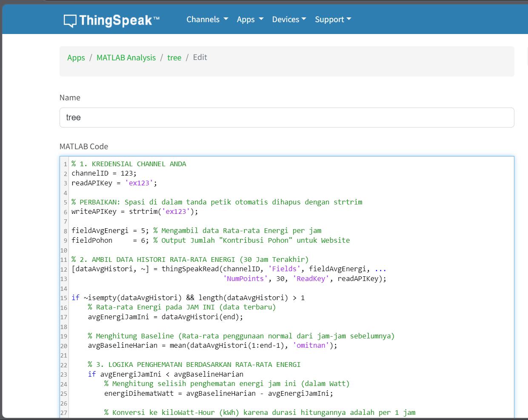Expand the Devices menu
This screenshot has width=528, height=420.
289,20
